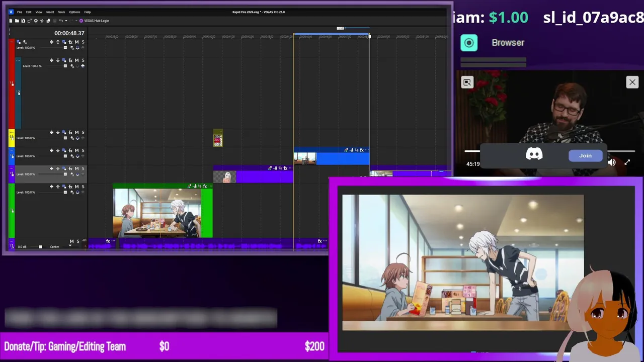Click the timecode display 00:00:48.37
Viewport: 644px width, 362px height.
tap(69, 33)
